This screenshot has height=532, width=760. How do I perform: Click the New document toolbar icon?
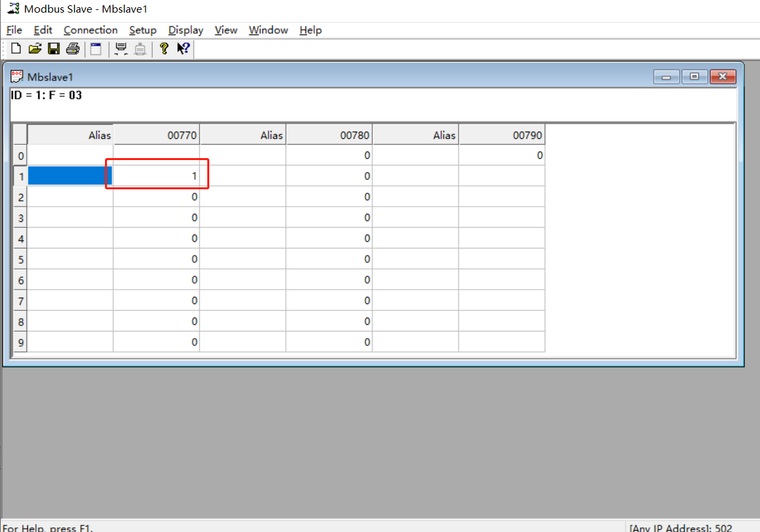point(16,48)
